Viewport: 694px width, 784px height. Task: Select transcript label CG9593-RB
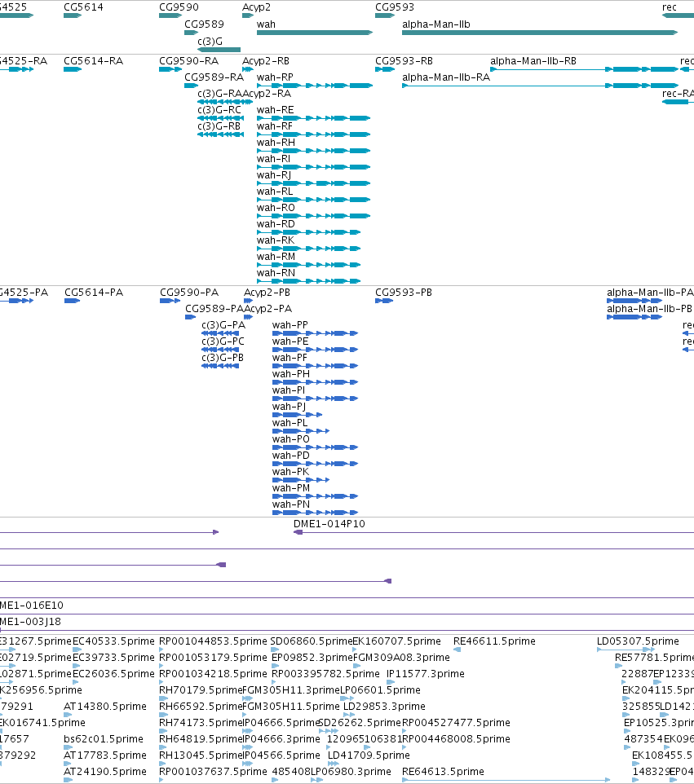(x=404, y=61)
